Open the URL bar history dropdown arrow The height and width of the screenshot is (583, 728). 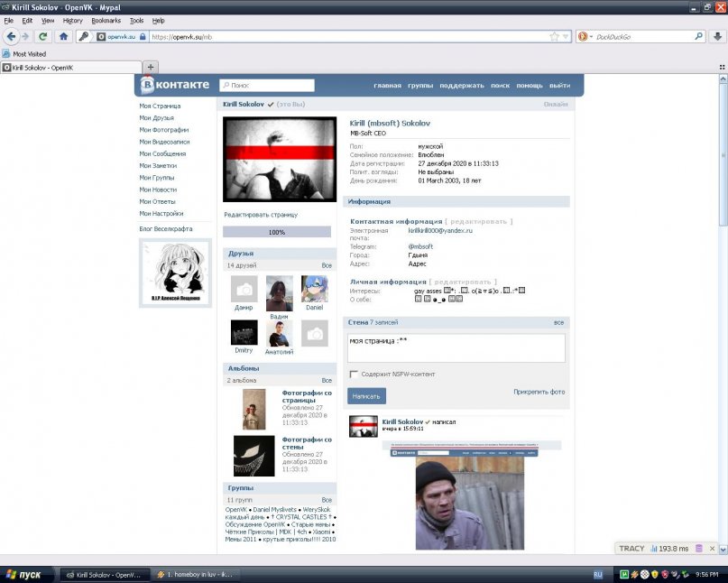pos(566,37)
